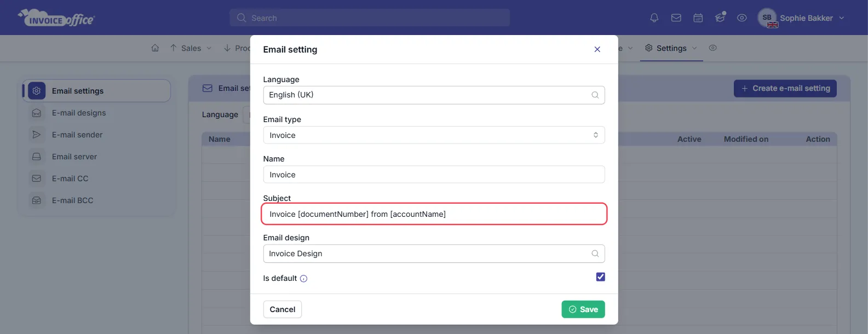Select Email settings in the sidebar
This screenshot has height=334, width=868.
[97, 91]
